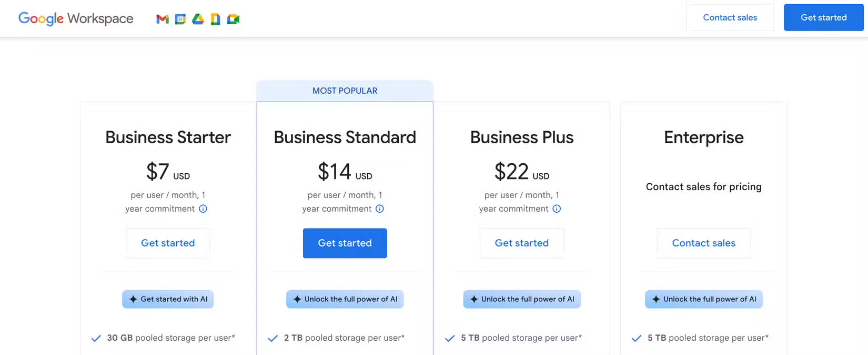Open Contact sales in the top bar

(x=730, y=17)
